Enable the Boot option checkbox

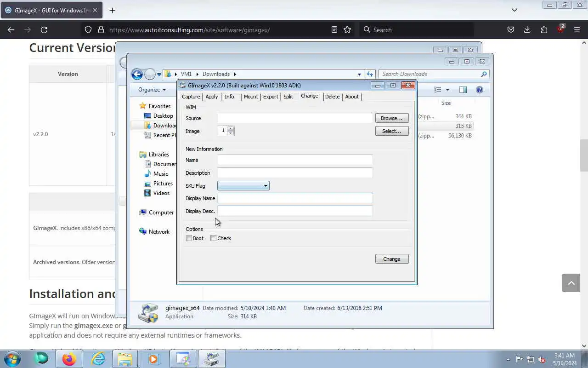[x=189, y=238]
